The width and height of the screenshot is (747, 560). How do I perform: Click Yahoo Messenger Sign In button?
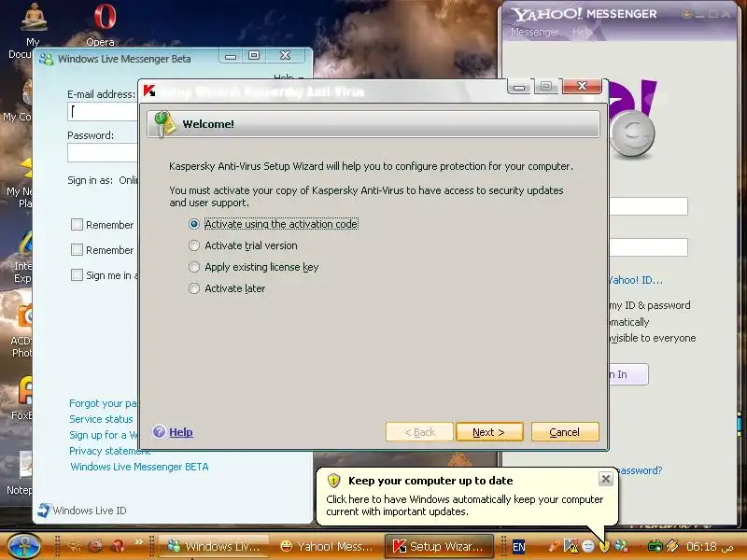[628, 374]
